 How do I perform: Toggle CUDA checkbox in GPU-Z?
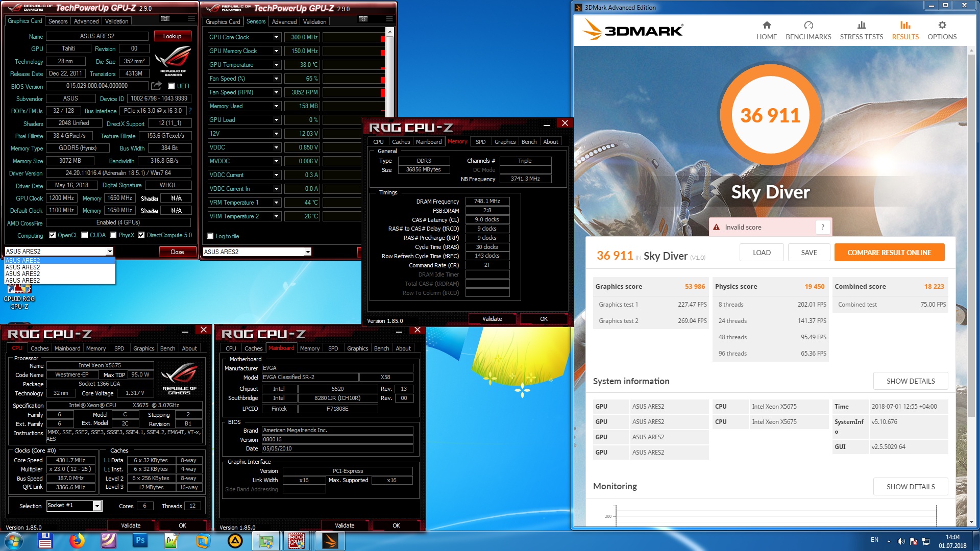tap(84, 235)
